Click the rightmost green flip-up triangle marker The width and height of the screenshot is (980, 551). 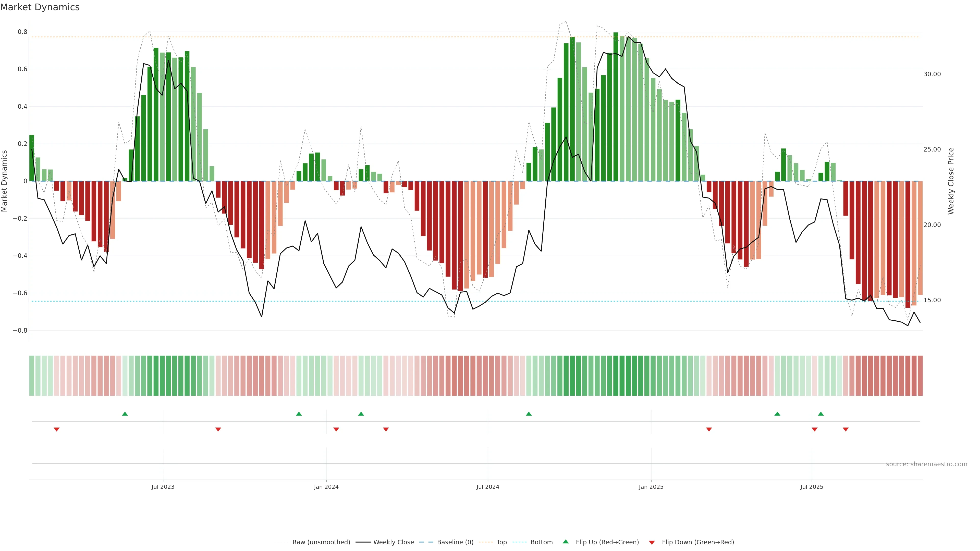(821, 414)
